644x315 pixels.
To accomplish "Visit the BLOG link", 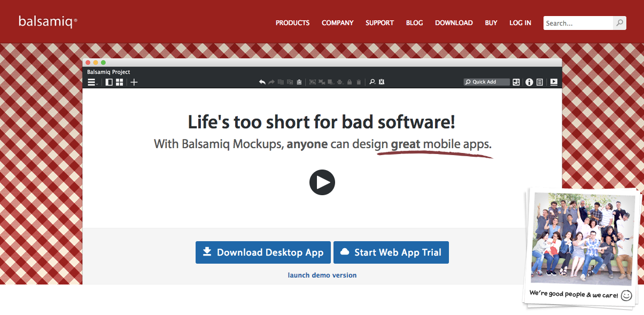I will (414, 23).
